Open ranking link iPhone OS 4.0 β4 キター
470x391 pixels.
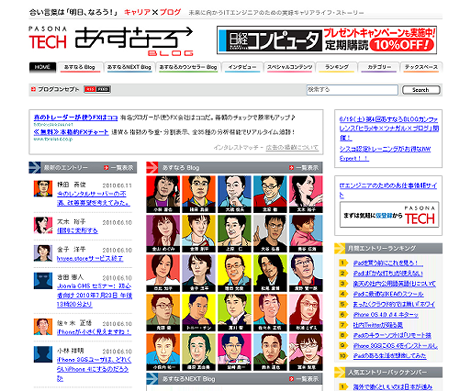point(386,315)
